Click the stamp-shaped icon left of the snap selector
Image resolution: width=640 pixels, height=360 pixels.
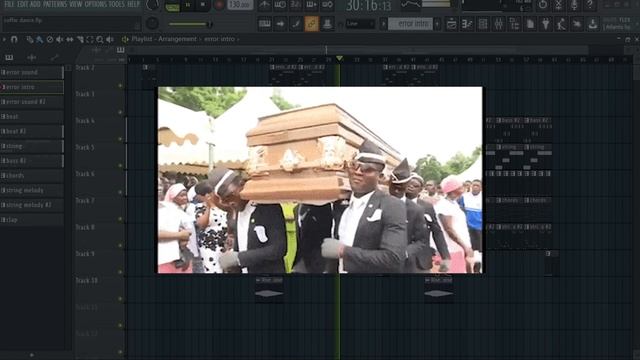[x=327, y=24]
